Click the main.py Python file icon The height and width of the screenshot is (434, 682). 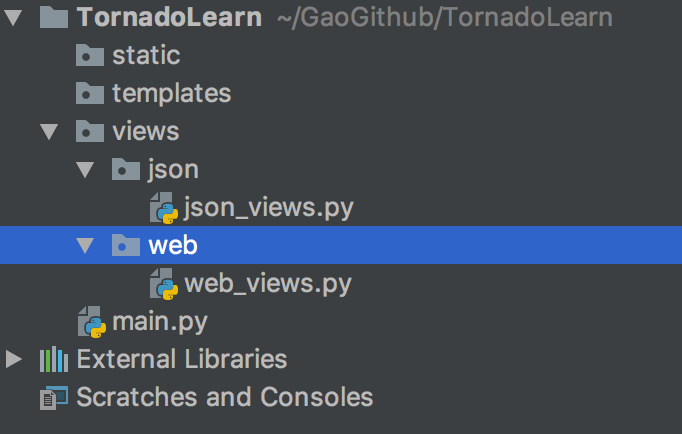pyautogui.click(x=91, y=322)
